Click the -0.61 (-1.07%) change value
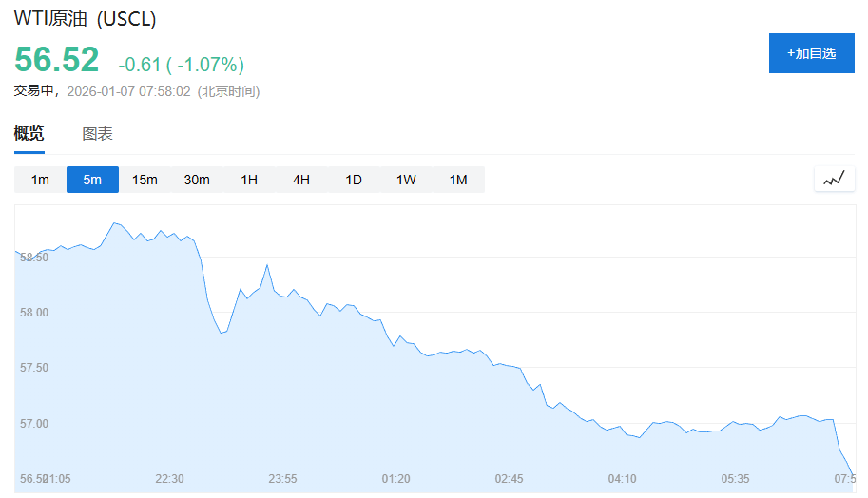868x498 pixels. [181, 65]
